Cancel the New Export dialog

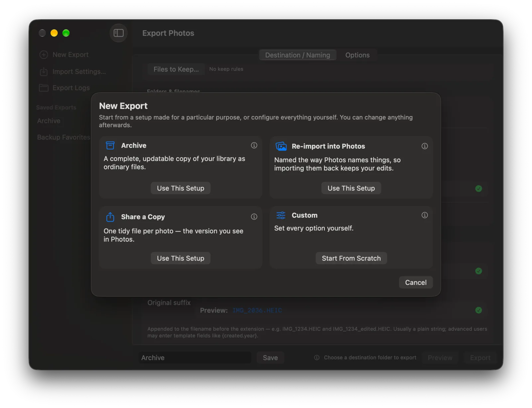tap(416, 282)
